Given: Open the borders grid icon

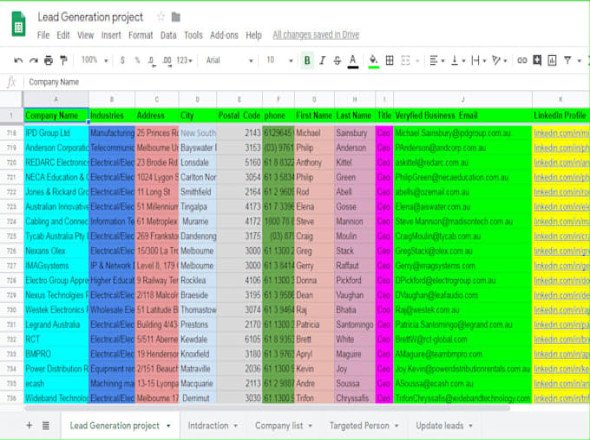Looking at the screenshot, I should pos(389,60).
